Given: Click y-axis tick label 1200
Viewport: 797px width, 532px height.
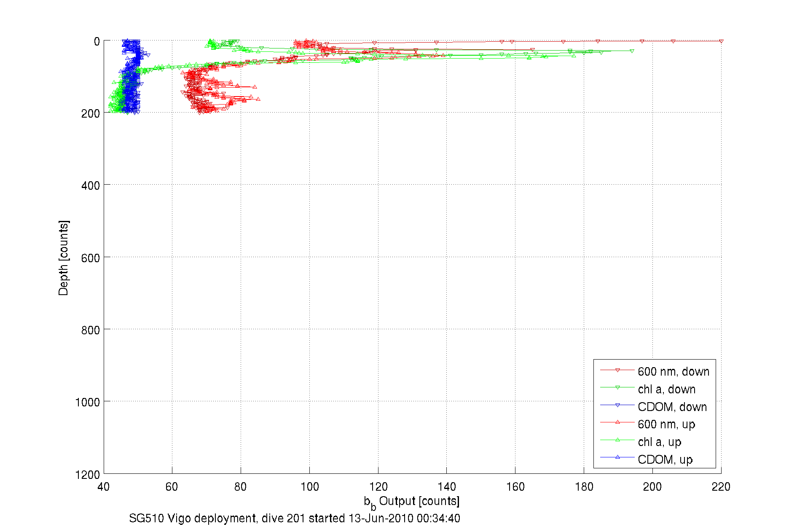Looking at the screenshot, I should click(x=88, y=475).
